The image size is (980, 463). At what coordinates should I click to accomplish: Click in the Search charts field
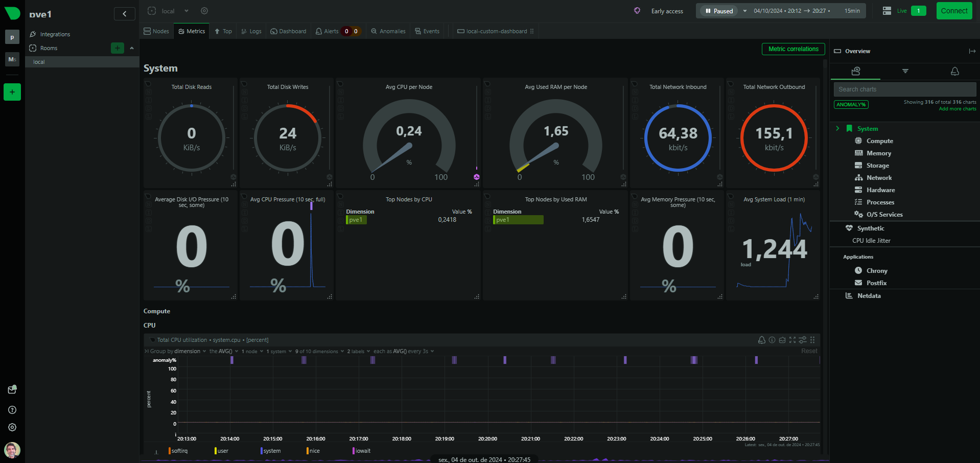click(905, 89)
